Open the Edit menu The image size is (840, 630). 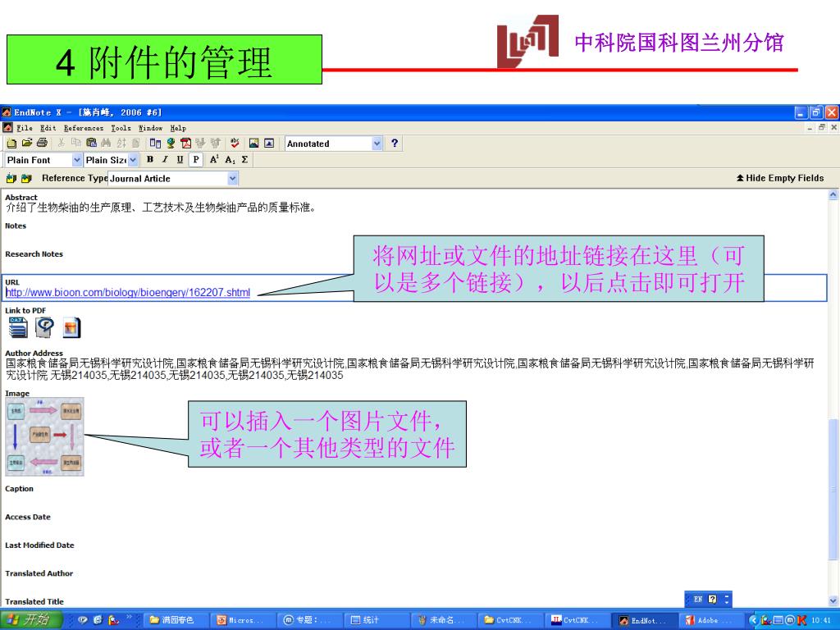pyautogui.click(x=48, y=128)
